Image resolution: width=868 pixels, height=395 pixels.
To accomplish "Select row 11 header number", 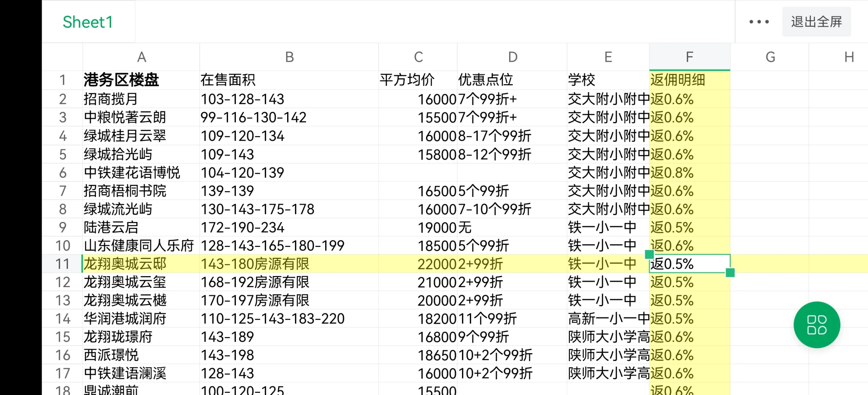I will (x=63, y=264).
